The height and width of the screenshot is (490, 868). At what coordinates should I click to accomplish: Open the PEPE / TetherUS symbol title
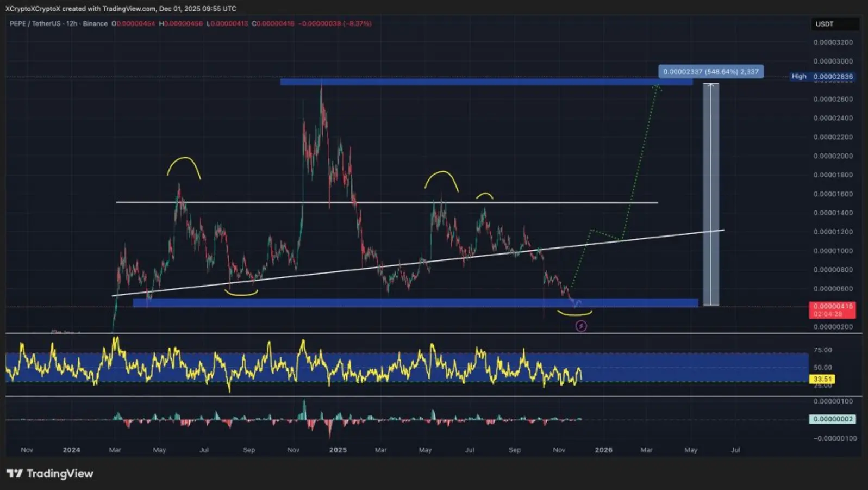pos(35,24)
